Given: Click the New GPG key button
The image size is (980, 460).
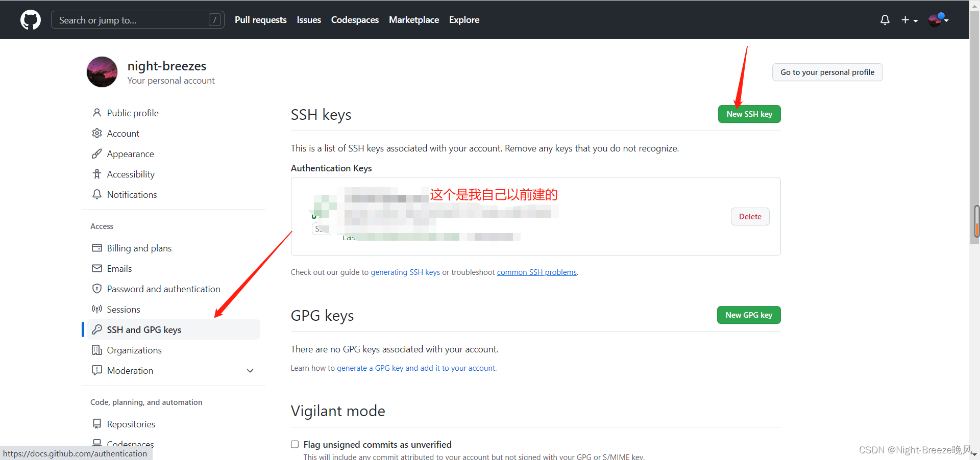Looking at the screenshot, I should point(749,315).
